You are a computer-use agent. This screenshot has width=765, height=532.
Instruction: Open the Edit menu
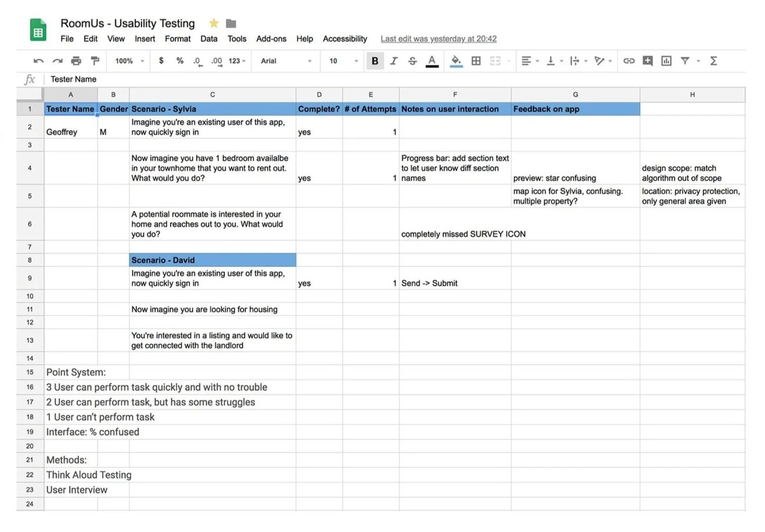[90, 39]
